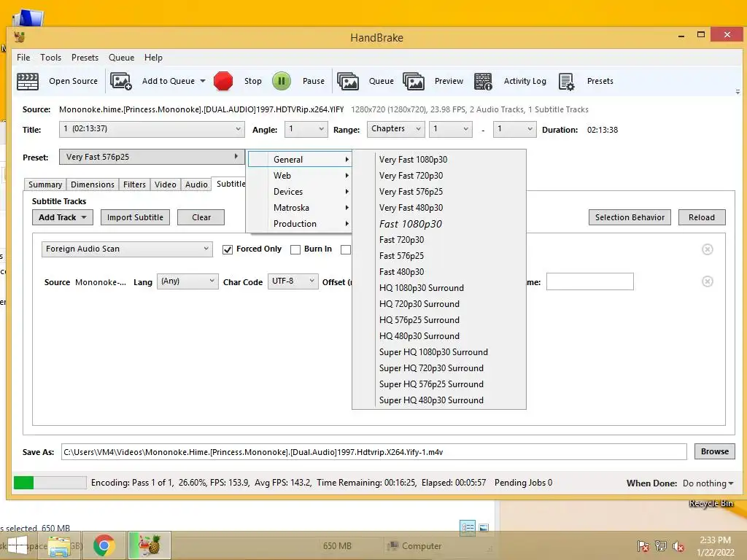Switch to the Summary tab

click(x=45, y=184)
